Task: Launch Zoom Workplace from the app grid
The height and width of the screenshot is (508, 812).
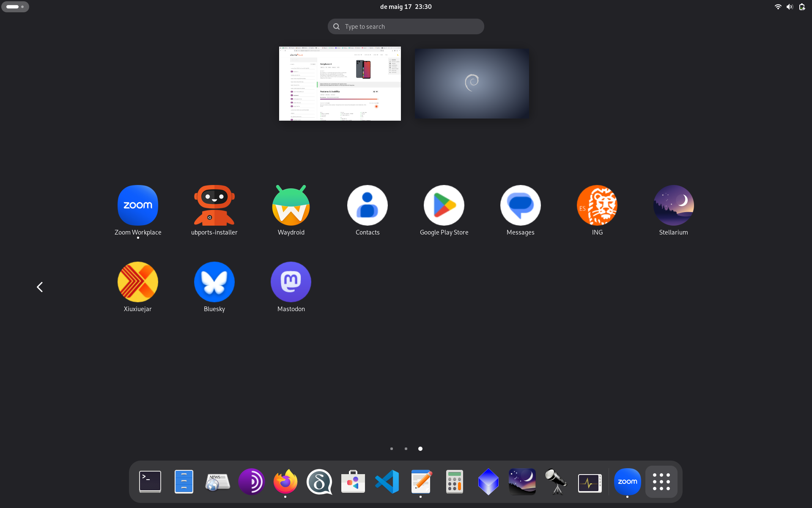Action: [x=138, y=210]
